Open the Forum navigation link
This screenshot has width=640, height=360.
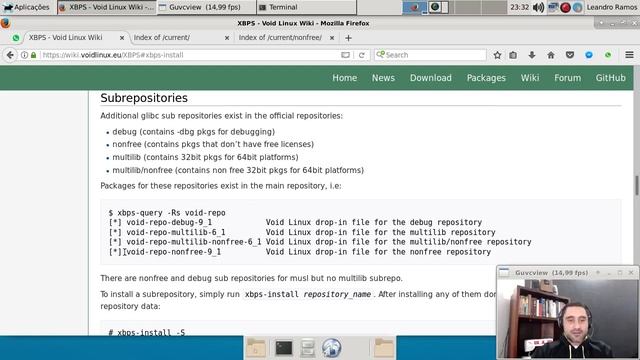(567, 78)
